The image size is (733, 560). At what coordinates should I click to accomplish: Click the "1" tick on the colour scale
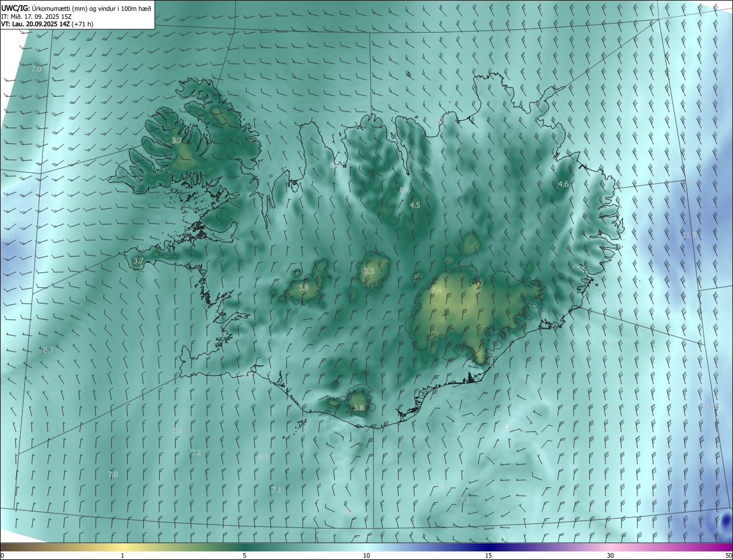click(123, 555)
